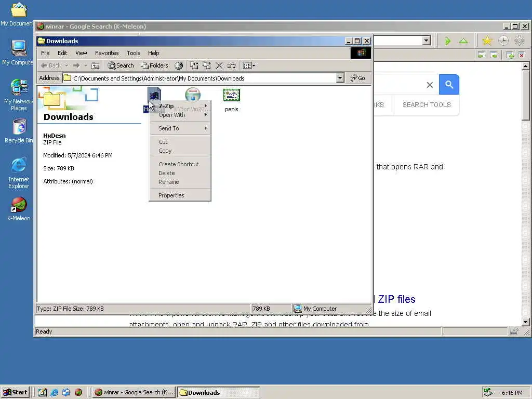The width and height of the screenshot is (532, 399).
Task: Open the View menu in Downloads window
Action: [x=81, y=53]
